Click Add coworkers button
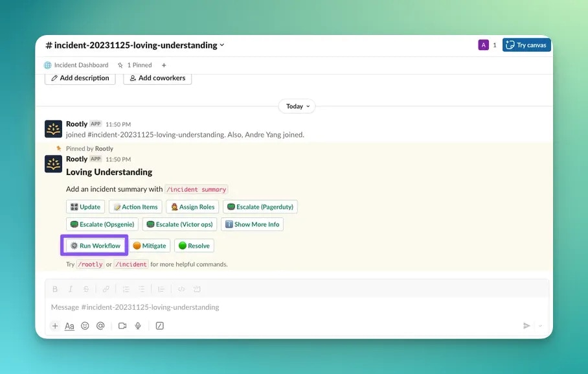The height and width of the screenshot is (374, 588). pyautogui.click(x=157, y=78)
